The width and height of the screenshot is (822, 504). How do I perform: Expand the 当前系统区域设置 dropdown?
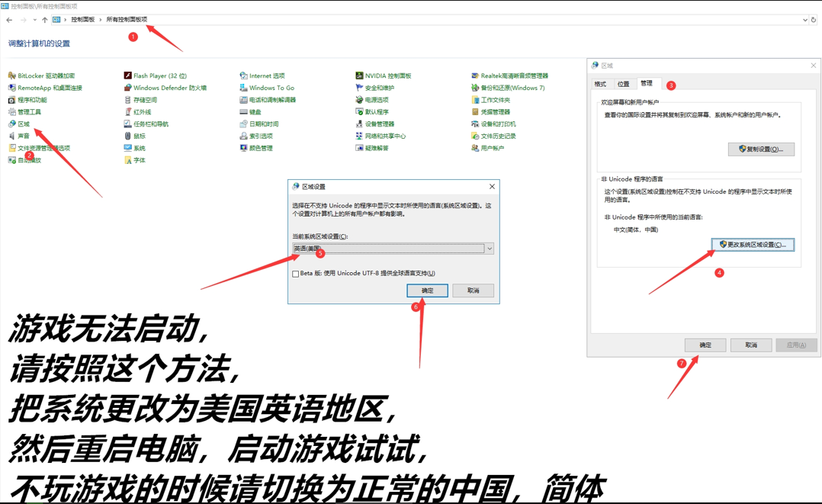[x=490, y=249]
